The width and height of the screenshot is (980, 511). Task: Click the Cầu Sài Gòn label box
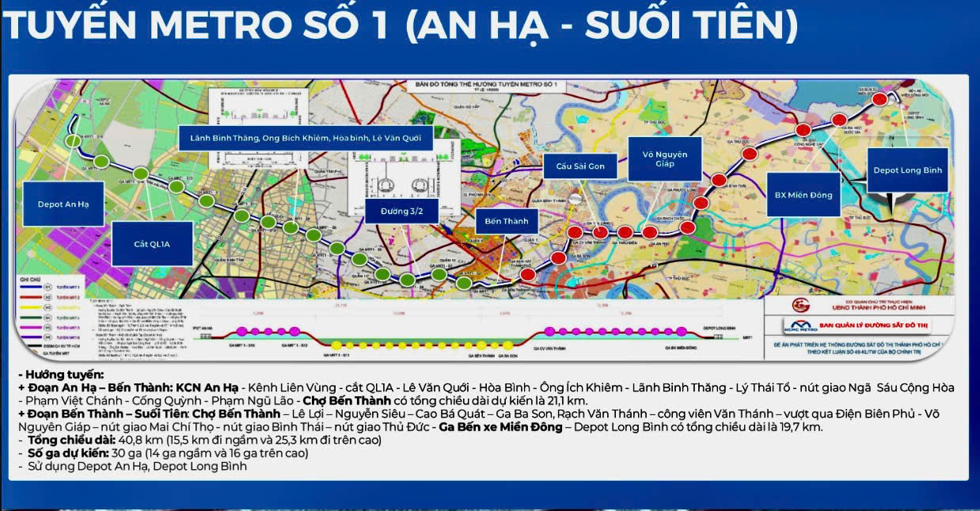[x=580, y=166]
